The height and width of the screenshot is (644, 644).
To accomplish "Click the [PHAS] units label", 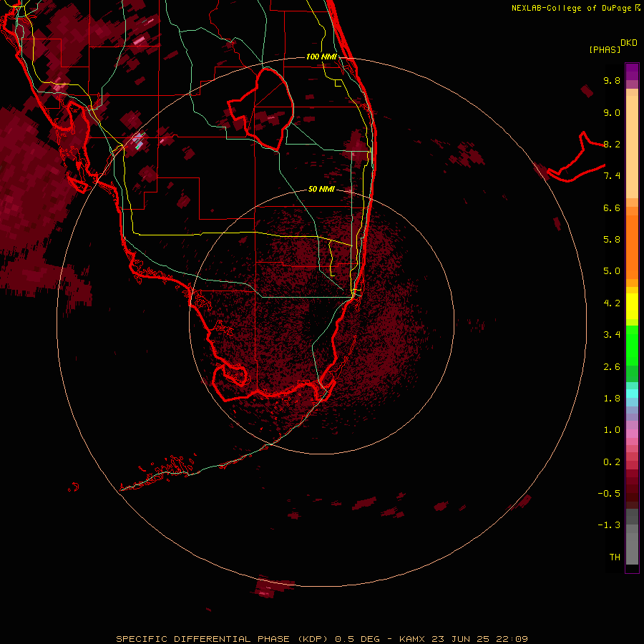I will (x=605, y=49).
